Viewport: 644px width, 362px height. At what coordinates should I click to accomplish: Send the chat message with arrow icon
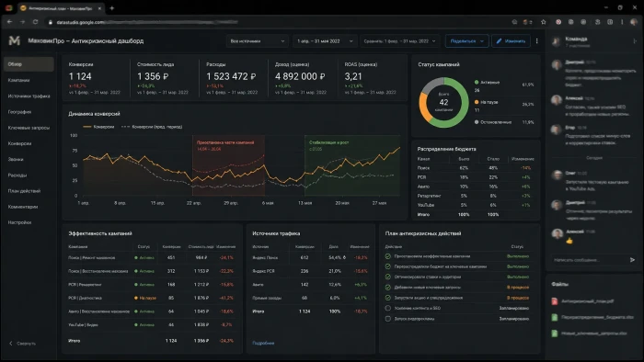tap(632, 259)
